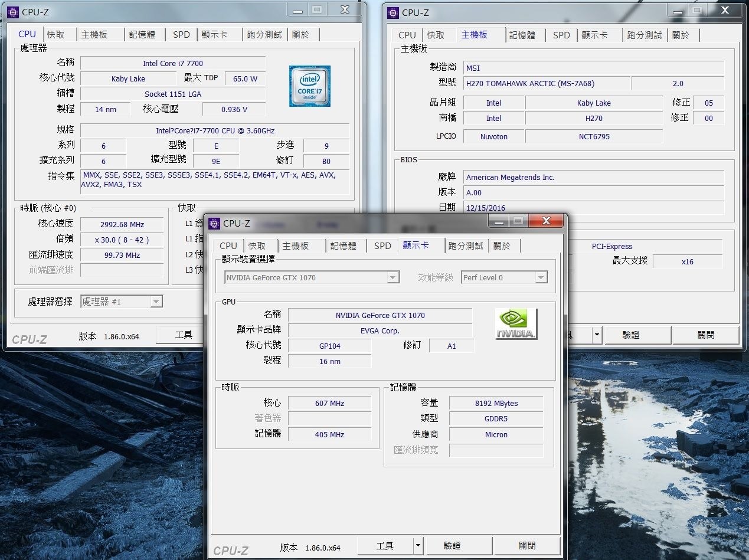Select 記憶體 tab in the processor window
This screenshot has height=560, width=749.
142,35
